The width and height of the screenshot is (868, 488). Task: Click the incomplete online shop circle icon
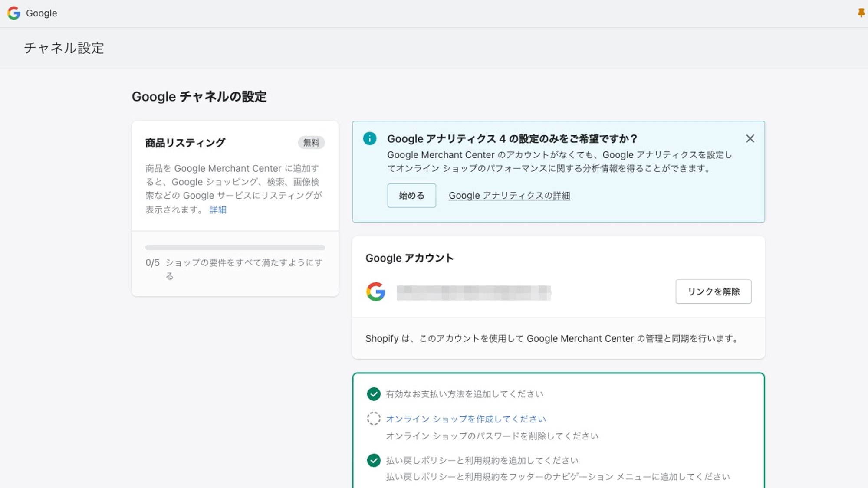pos(374,419)
